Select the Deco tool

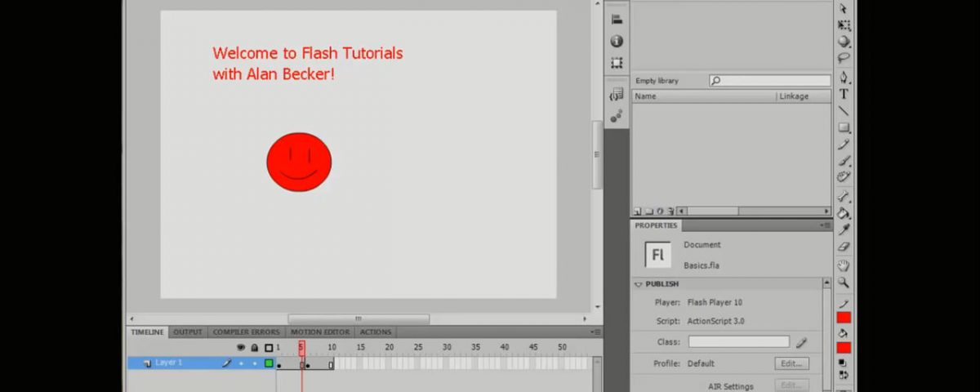[844, 177]
